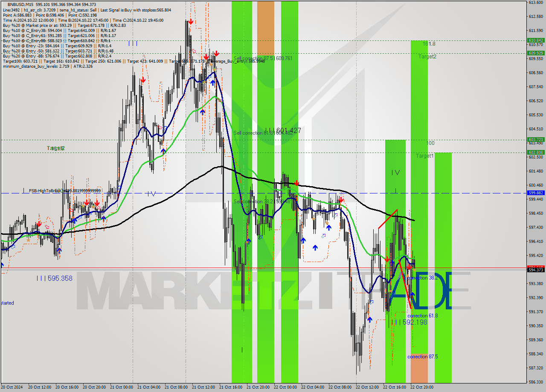
Task: Click the 'correction 87.5' label
Action: (x=422, y=357)
